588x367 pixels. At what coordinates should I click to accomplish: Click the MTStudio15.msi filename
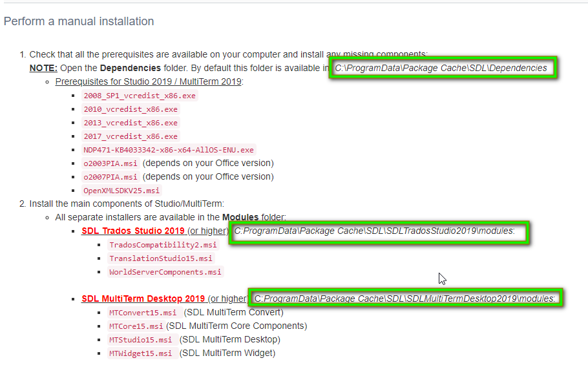coord(140,340)
